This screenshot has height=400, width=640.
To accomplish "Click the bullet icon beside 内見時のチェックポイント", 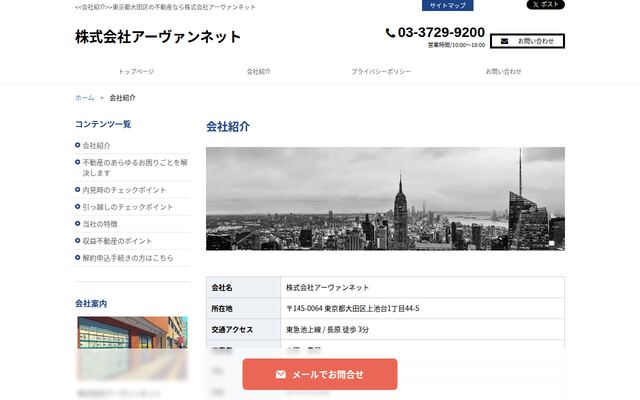I will [x=78, y=190].
